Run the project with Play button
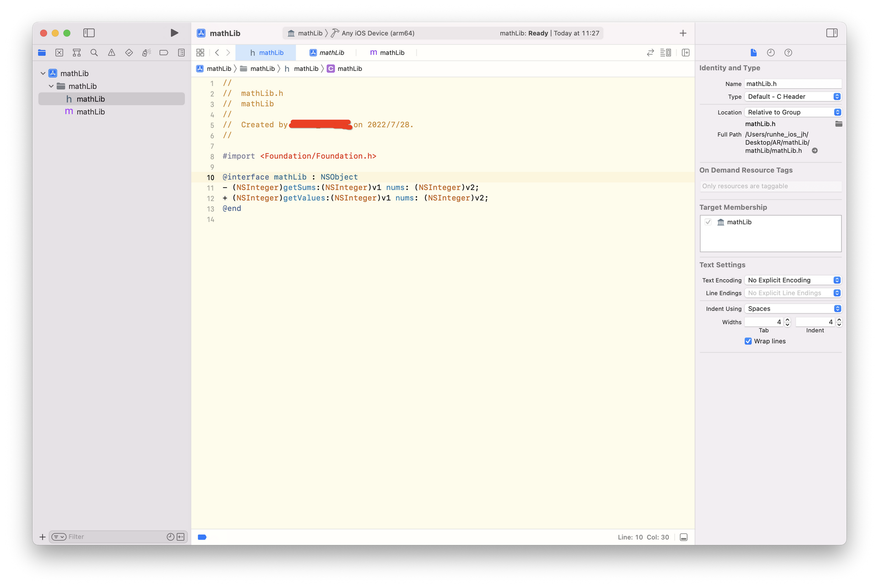Image resolution: width=879 pixels, height=588 pixels. tap(174, 33)
